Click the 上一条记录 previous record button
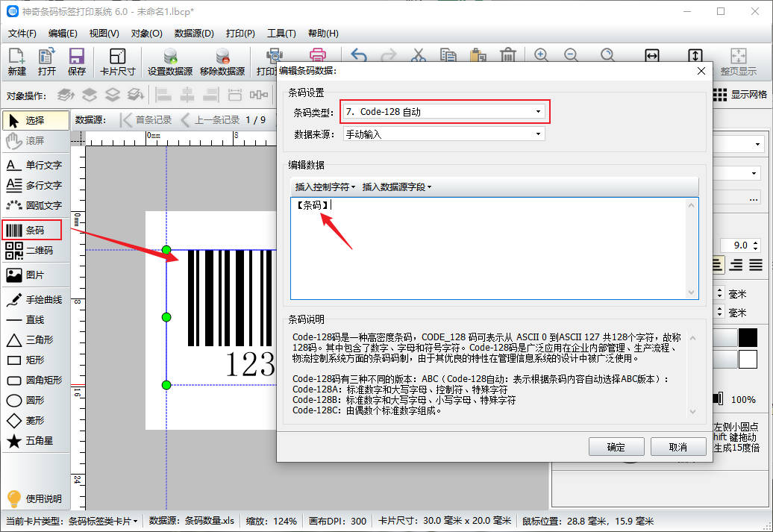 coord(210,120)
